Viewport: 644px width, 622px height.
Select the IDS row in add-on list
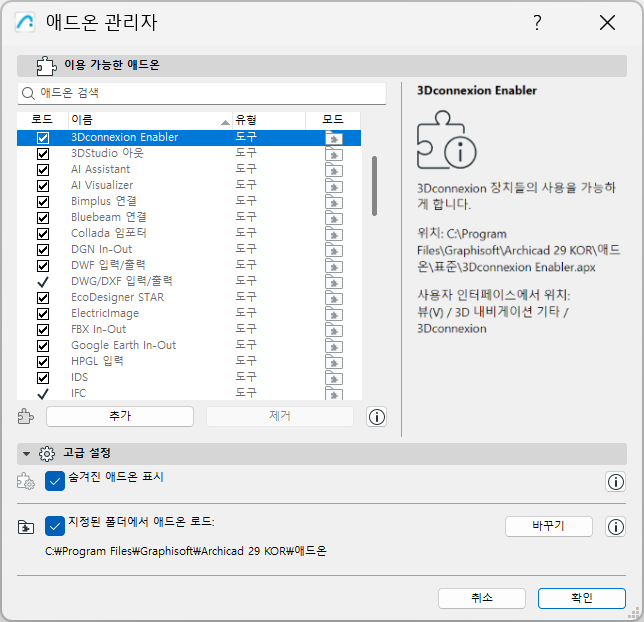point(189,378)
